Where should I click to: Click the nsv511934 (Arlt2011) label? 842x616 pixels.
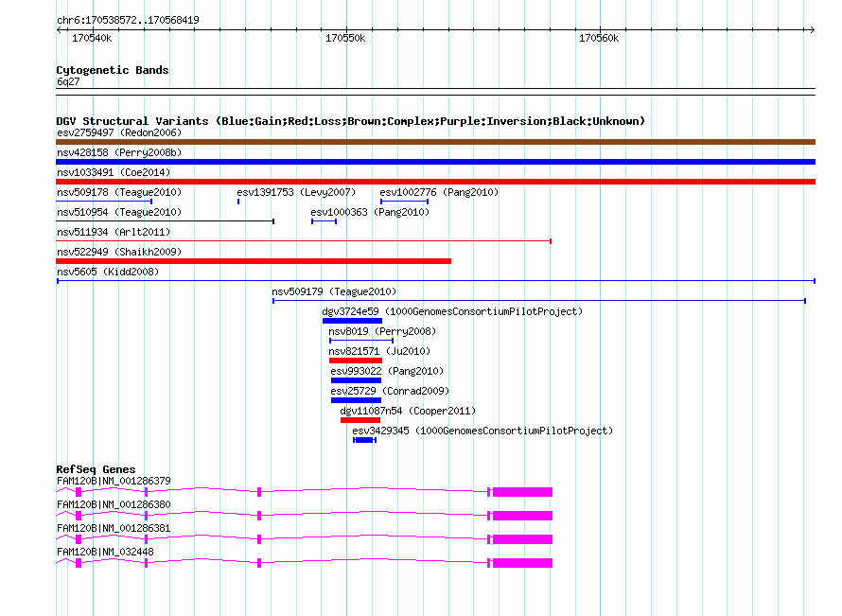point(114,232)
